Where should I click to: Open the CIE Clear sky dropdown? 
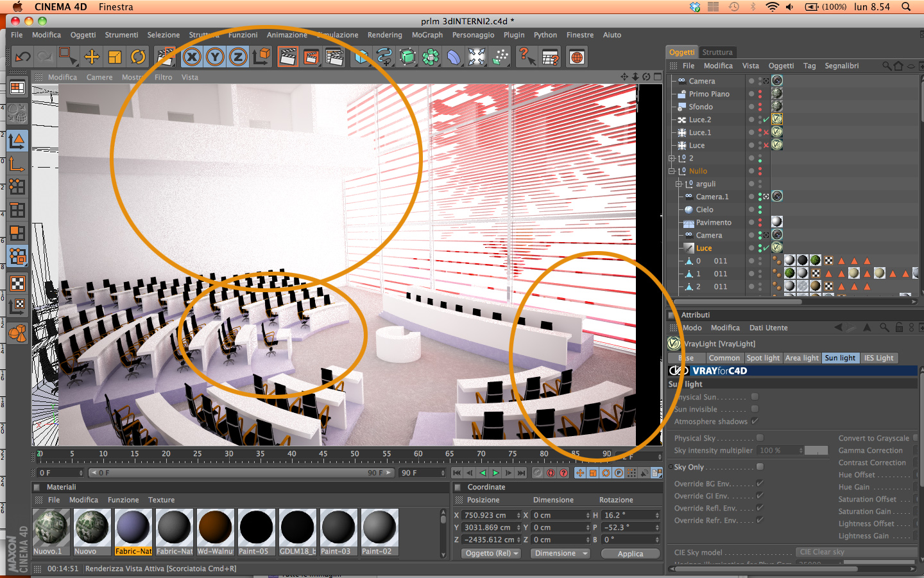(857, 552)
